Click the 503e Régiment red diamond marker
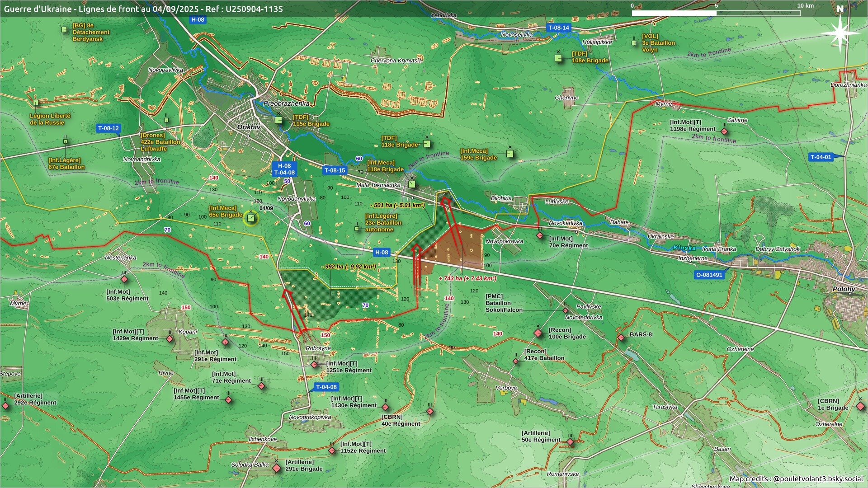 tap(124, 279)
